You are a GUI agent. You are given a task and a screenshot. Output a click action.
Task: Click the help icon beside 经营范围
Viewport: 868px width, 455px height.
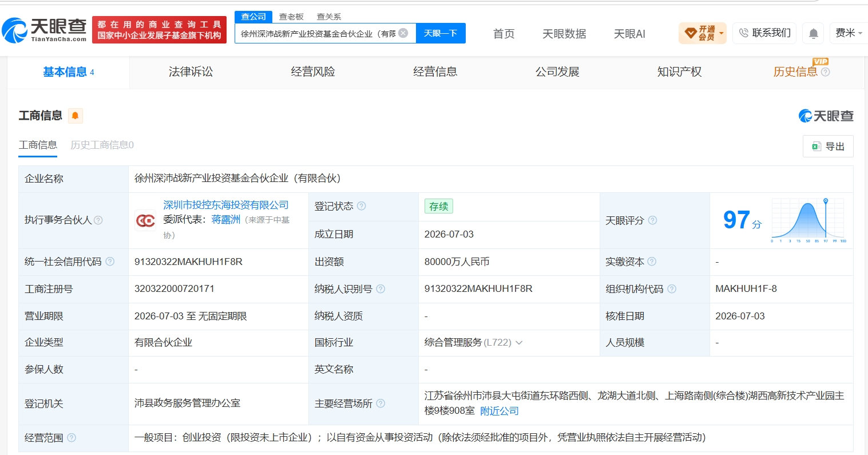pos(72,438)
